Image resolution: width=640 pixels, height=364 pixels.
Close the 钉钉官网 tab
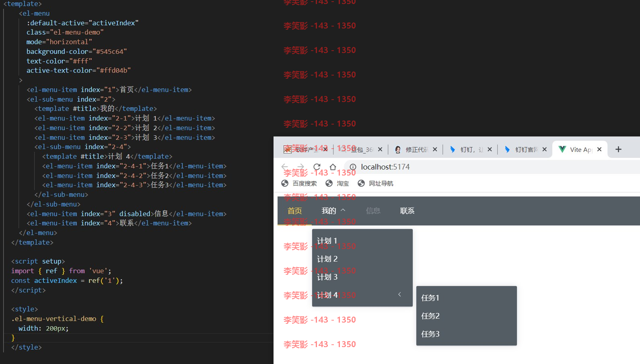click(x=544, y=149)
